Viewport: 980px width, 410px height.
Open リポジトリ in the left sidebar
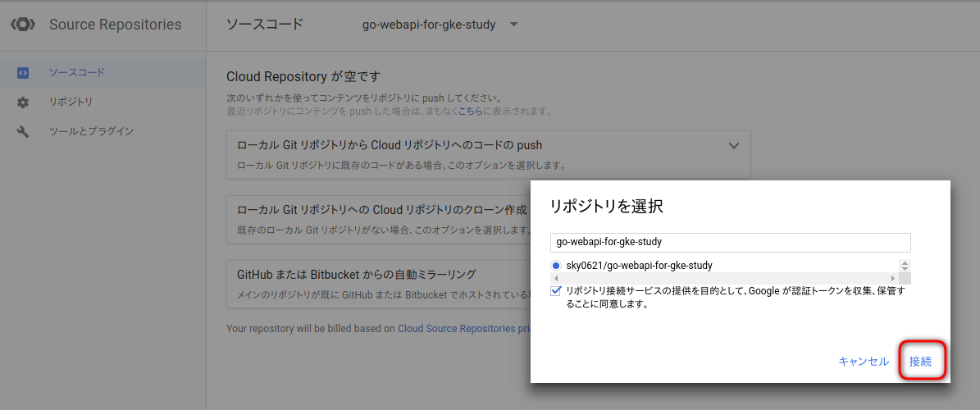pyautogui.click(x=103, y=102)
